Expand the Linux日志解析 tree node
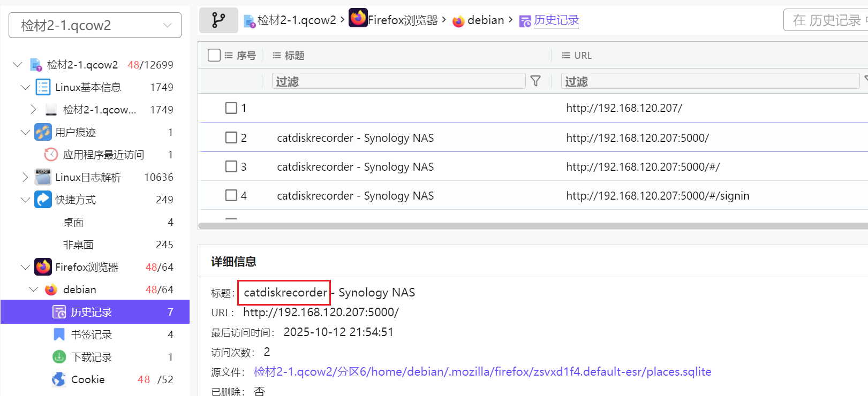Screen dimensions: 868x396 click(25, 177)
